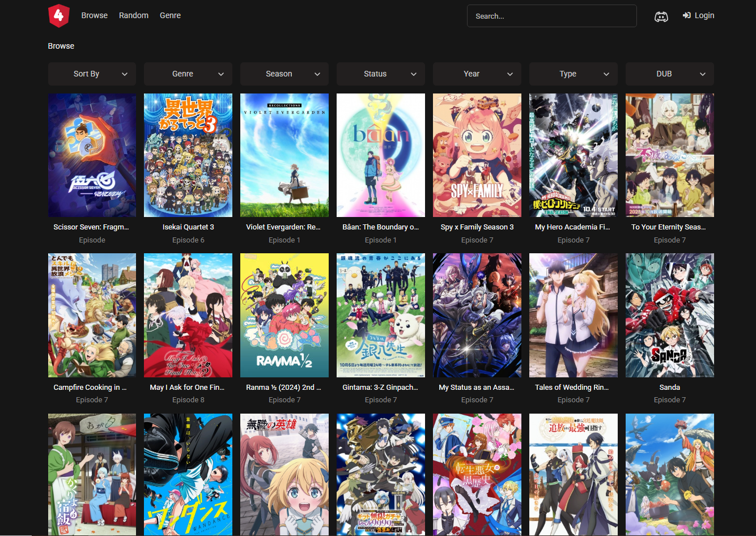Viewport: 756px width, 536px height.
Task: Click 'Episode 1' under Bâan
Action: pyautogui.click(x=381, y=240)
